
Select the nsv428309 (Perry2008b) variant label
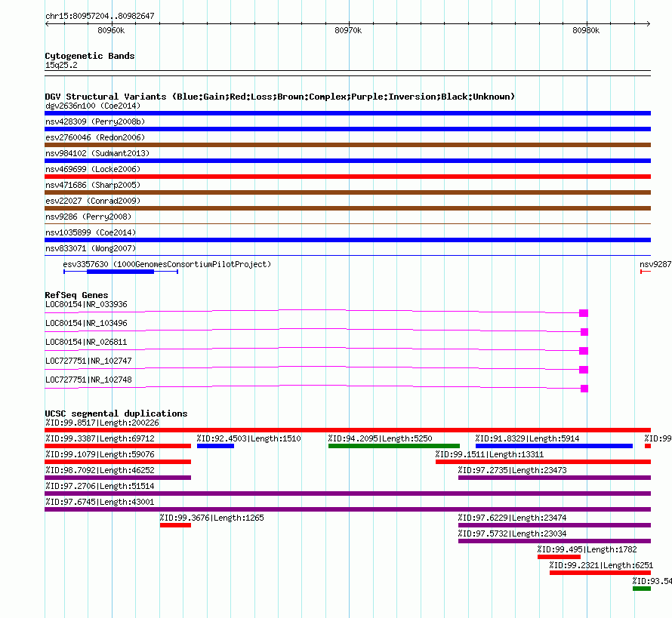point(95,121)
